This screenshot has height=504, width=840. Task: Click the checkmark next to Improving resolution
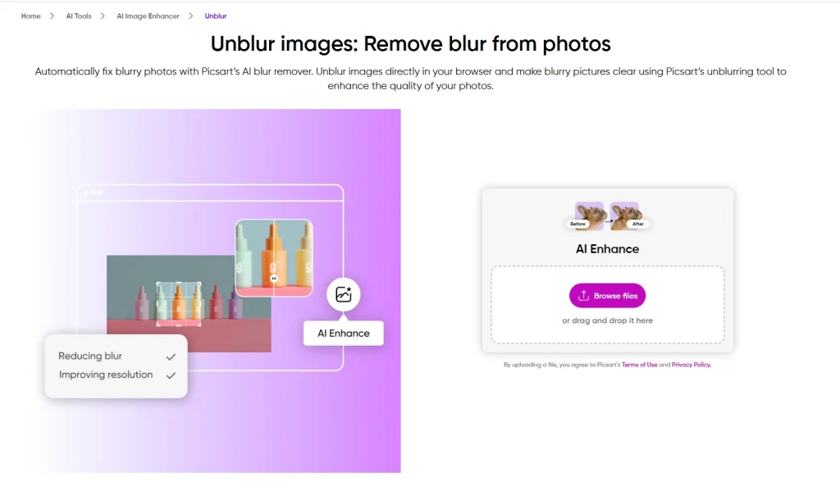(x=171, y=375)
